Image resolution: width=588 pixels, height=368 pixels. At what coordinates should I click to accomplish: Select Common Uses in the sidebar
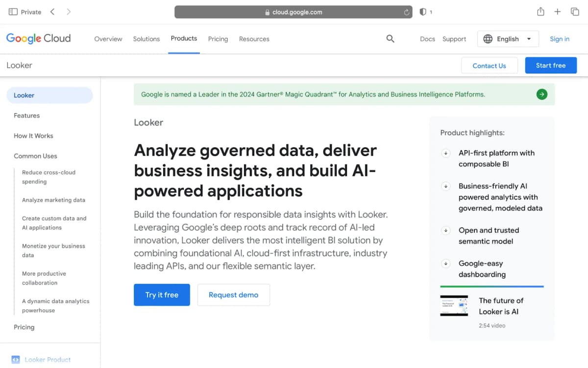click(35, 156)
